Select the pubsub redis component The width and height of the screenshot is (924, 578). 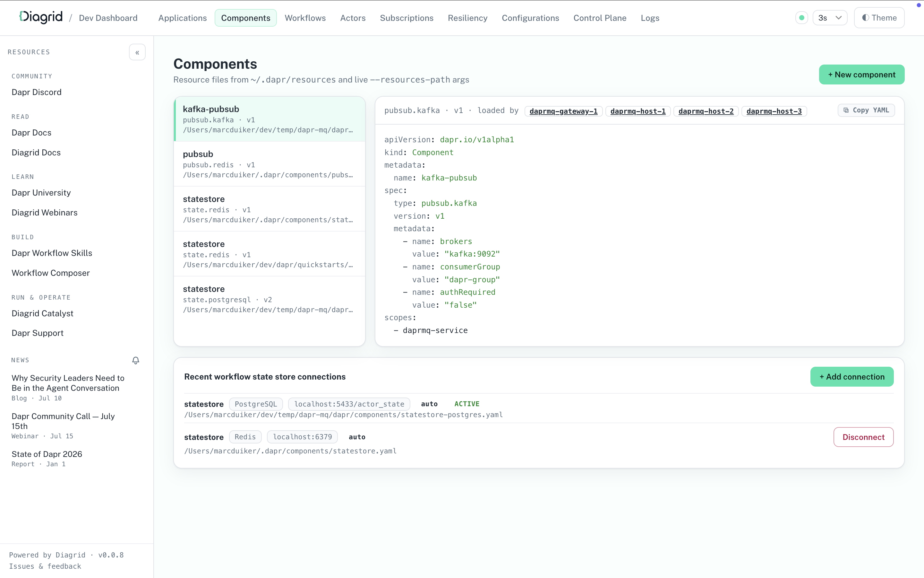click(x=269, y=164)
